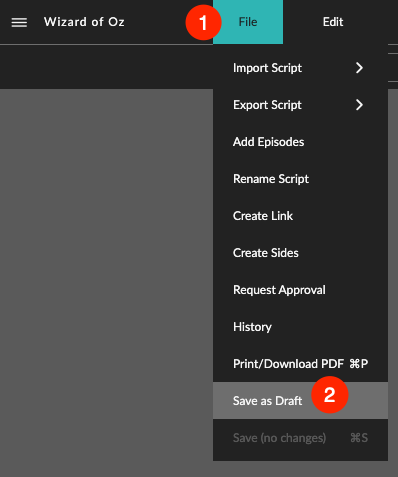The height and width of the screenshot is (477, 398).
Task: Open the Edit menu
Action: [x=333, y=22]
